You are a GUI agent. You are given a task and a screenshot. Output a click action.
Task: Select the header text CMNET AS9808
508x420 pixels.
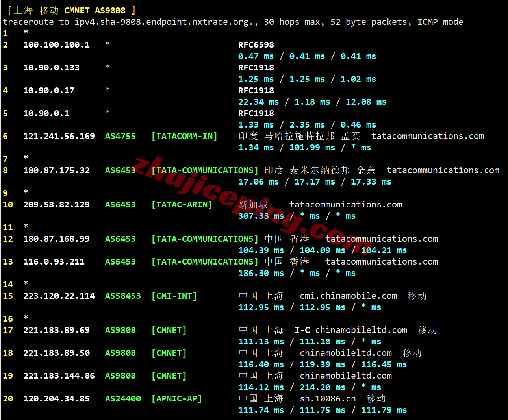coord(95,11)
